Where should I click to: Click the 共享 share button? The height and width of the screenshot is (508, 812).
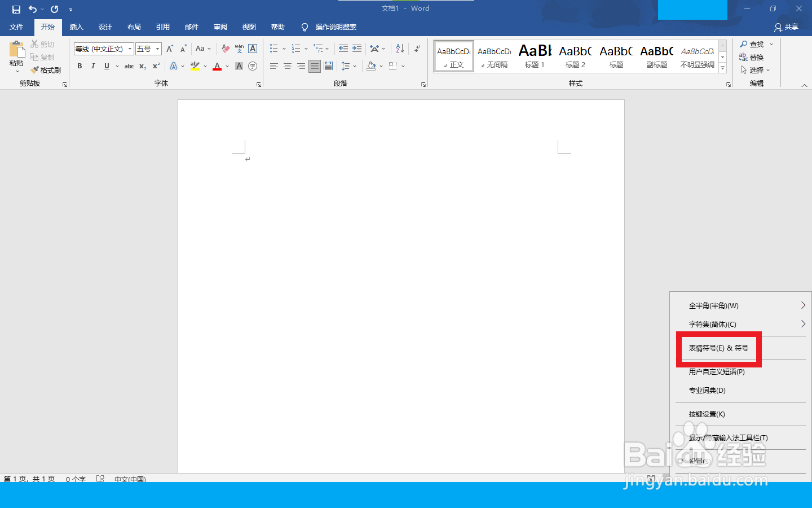[787, 27]
